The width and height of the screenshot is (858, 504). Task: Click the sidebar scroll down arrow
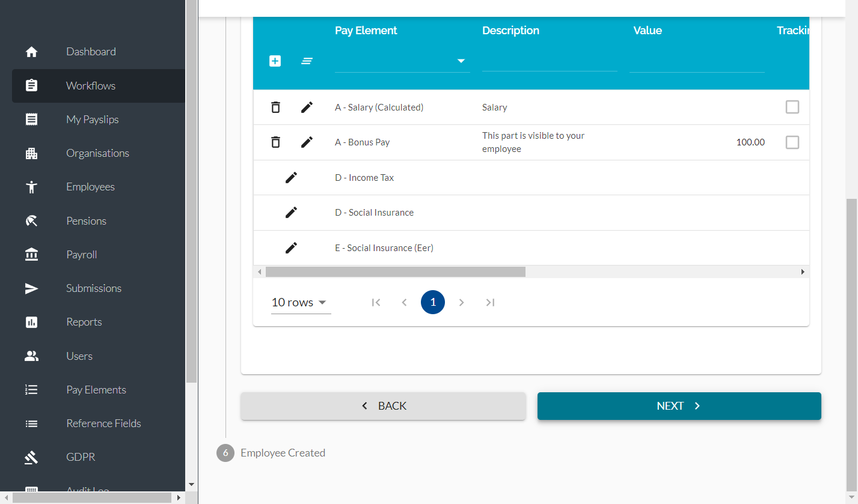[192, 484]
